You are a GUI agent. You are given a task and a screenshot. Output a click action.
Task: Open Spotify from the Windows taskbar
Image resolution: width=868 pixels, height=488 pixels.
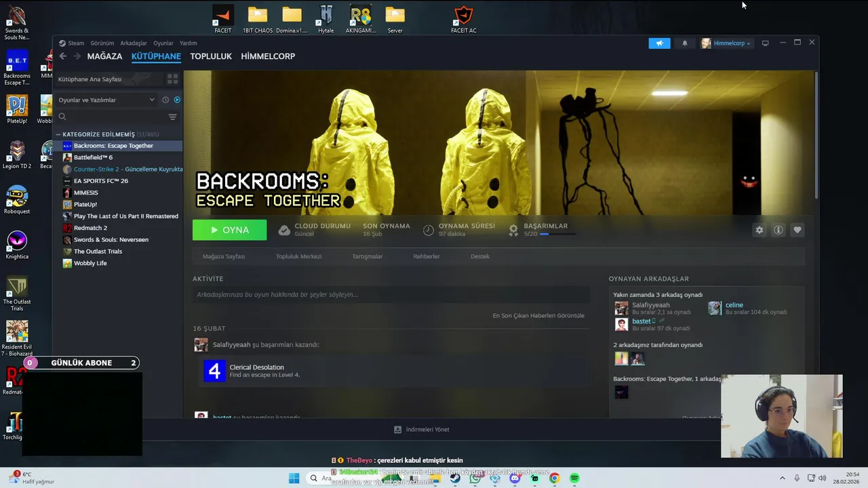coord(574,478)
